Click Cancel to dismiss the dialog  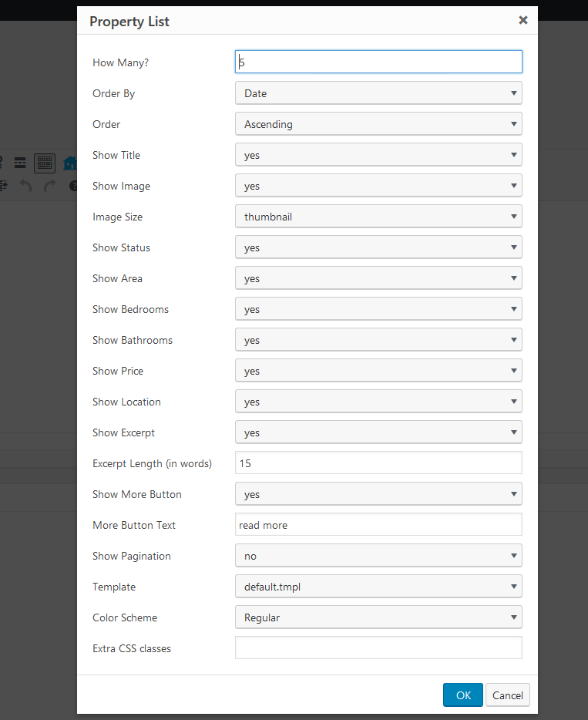[507, 695]
